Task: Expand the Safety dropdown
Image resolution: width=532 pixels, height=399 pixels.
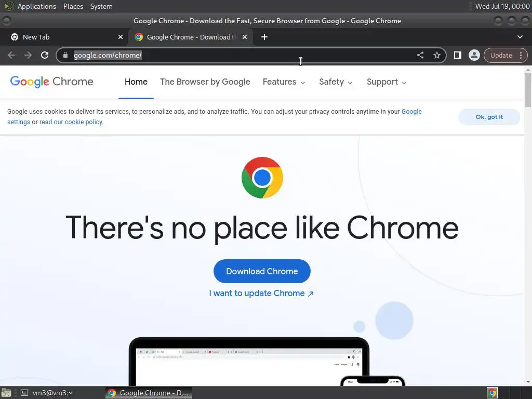Action: point(336,82)
